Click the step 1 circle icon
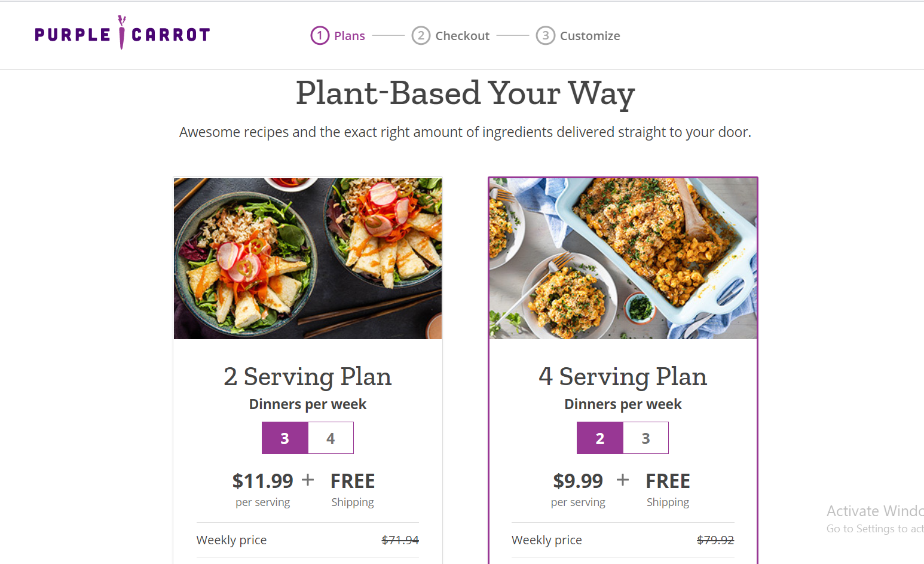This screenshot has width=924, height=564. click(320, 36)
